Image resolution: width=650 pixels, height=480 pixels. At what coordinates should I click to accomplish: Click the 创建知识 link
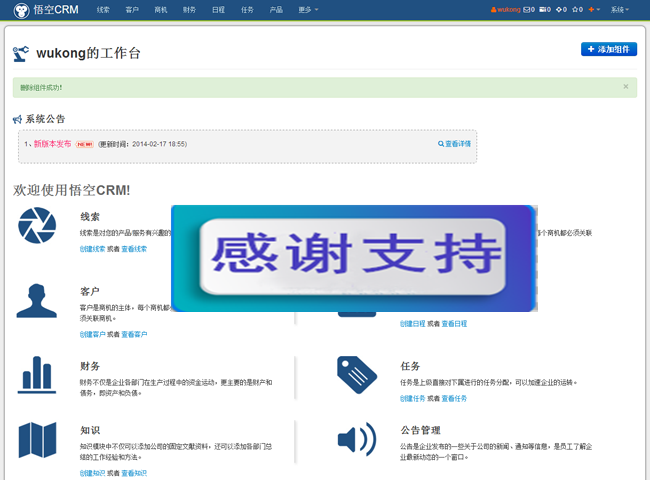[92, 473]
